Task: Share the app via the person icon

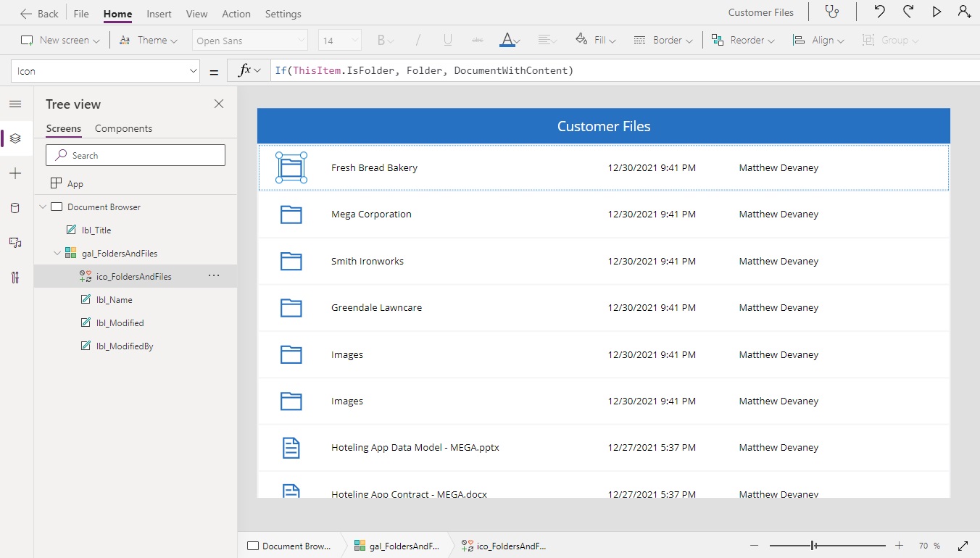Action: (964, 12)
